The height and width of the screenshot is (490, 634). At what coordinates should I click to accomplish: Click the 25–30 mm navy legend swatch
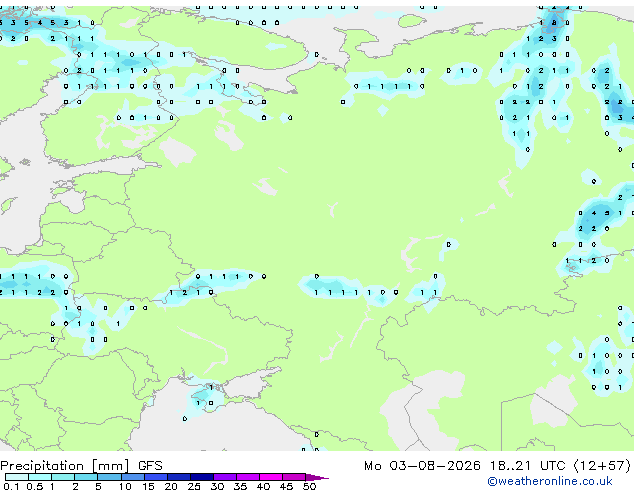pyautogui.click(x=202, y=477)
